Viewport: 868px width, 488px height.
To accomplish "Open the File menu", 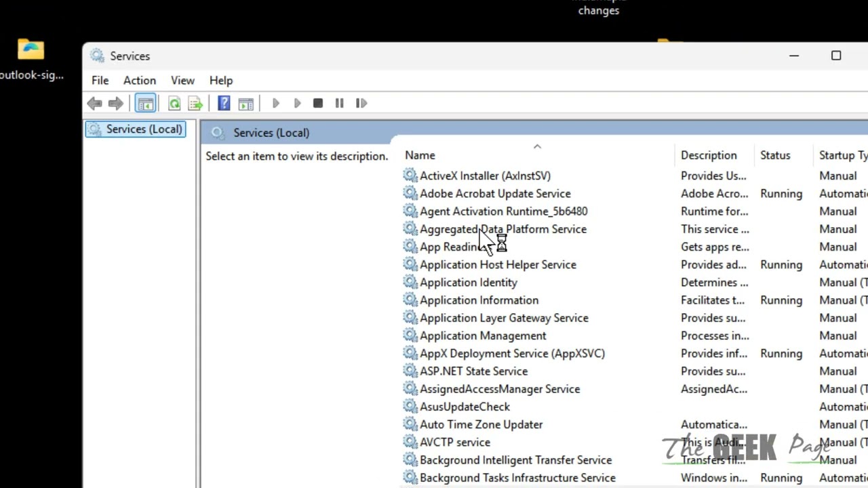I will click(100, 80).
